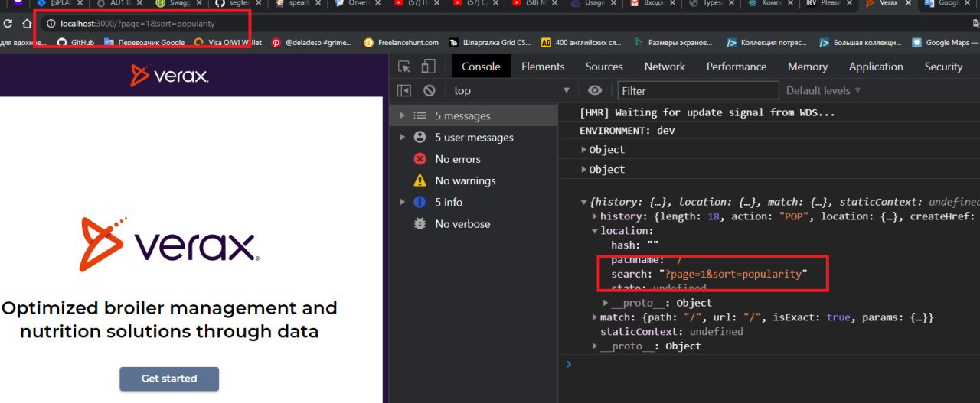Toggle the device toolbar icon

[x=429, y=67]
